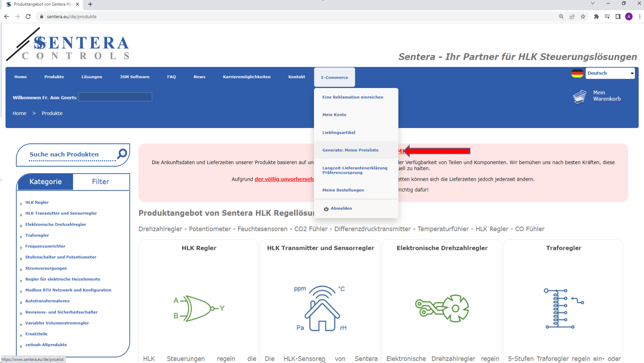This screenshot has width=644, height=363.
Task: Click the Traforegler transformer icon
Action: (x=564, y=308)
